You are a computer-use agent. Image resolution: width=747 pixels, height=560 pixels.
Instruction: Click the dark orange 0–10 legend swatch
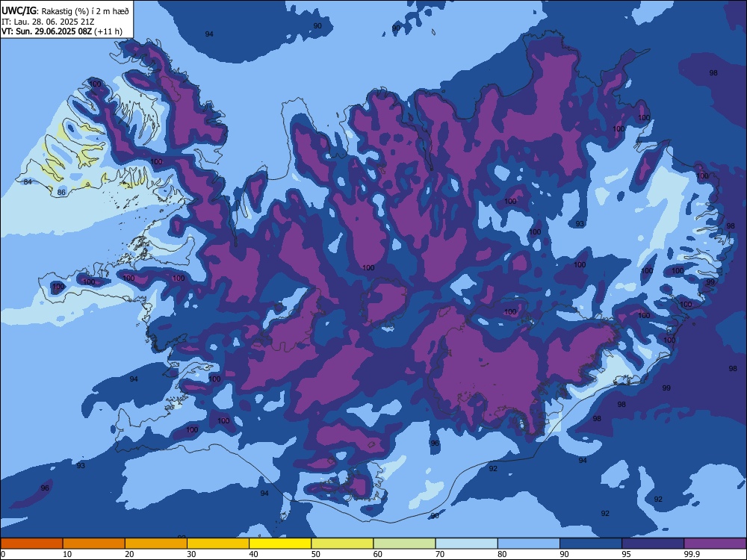coord(31,544)
